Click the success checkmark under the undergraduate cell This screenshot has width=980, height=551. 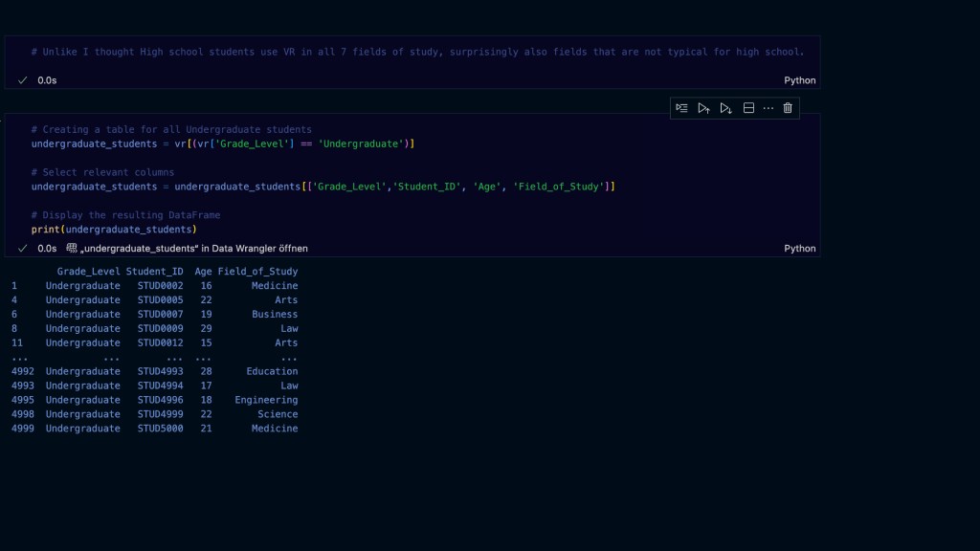click(22, 248)
